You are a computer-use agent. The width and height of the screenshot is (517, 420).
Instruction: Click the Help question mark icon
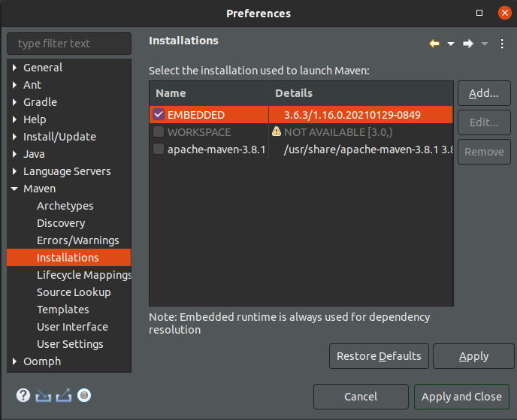pos(23,395)
